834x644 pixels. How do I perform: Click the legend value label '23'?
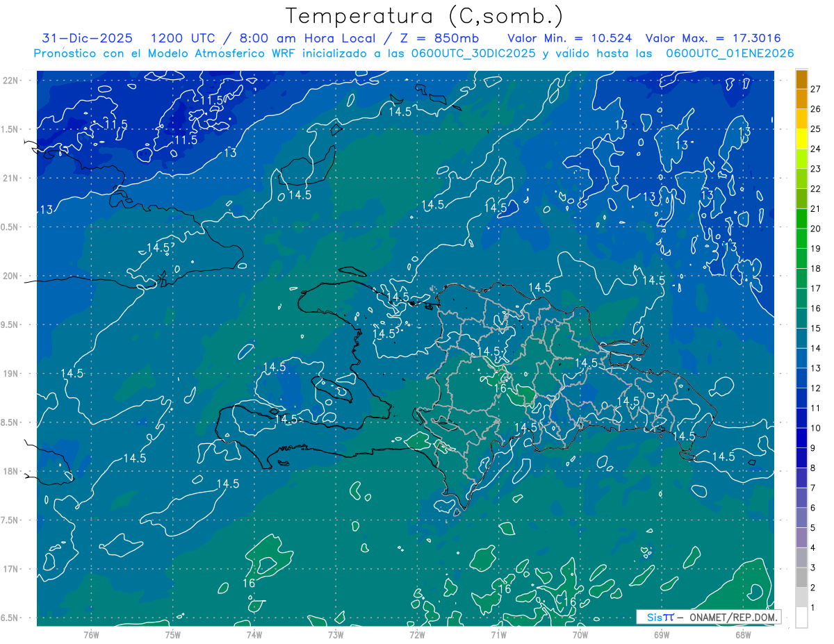(815, 169)
